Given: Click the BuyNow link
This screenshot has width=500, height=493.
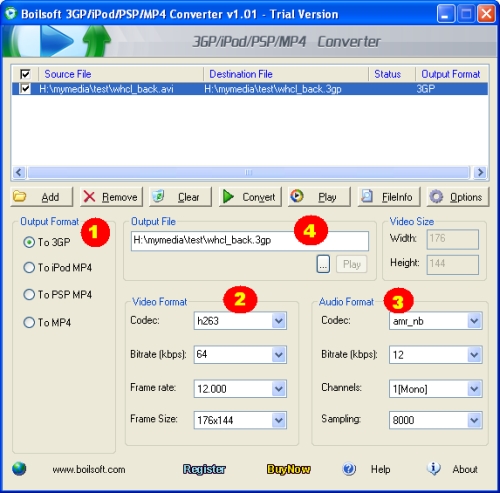Looking at the screenshot, I should 288,469.
